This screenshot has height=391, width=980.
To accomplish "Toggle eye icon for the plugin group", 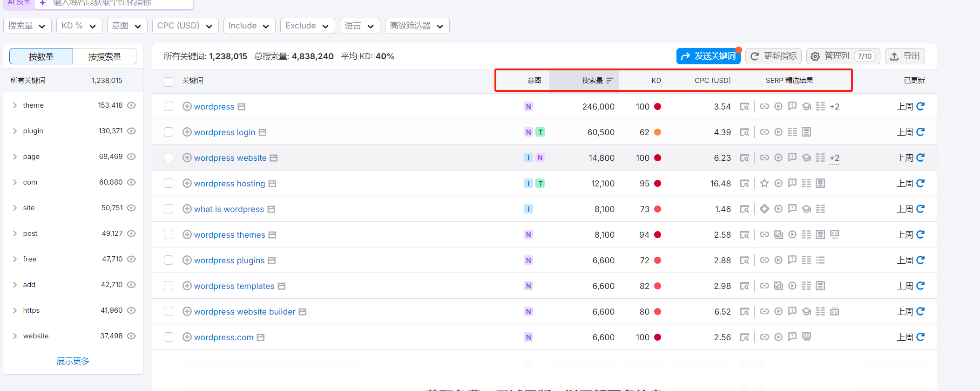I will 132,131.
